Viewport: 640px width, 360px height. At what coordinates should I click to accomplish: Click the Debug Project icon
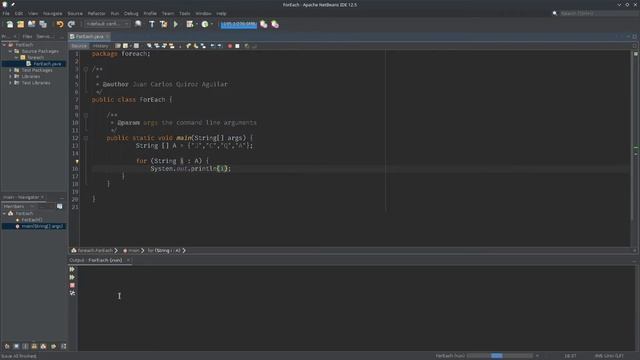pyautogui.click(x=189, y=24)
